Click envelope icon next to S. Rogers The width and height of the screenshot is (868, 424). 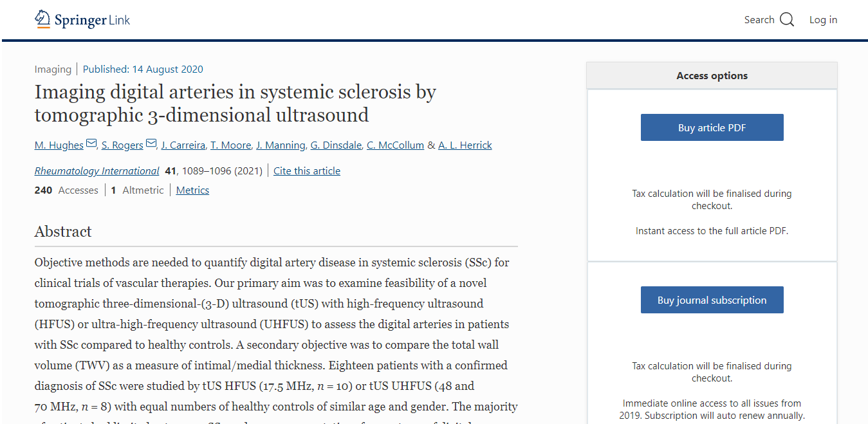point(151,143)
